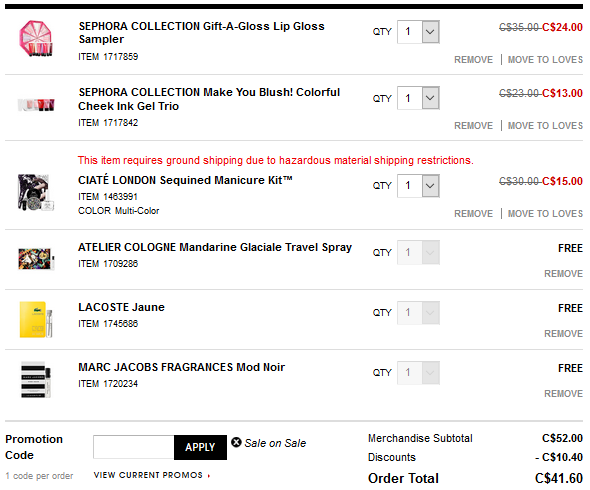Image resolution: width=590 pixels, height=490 pixels.
Task: Open the Sequined Manicure Kit product image
Action: coord(36,192)
